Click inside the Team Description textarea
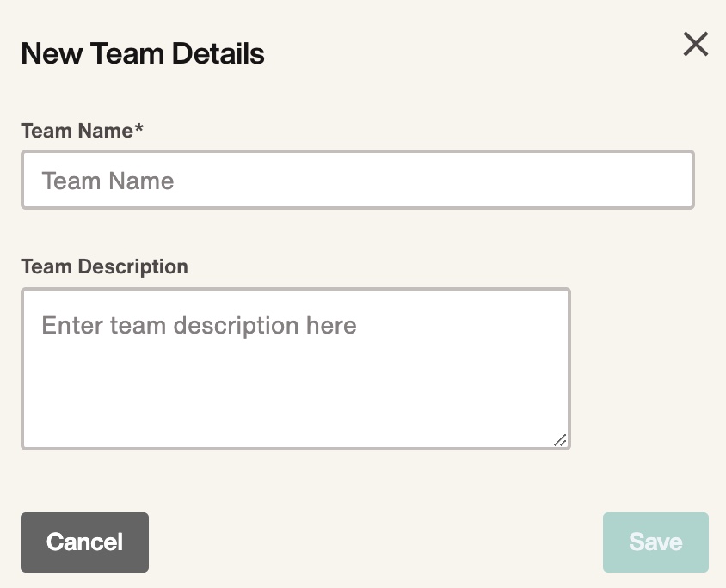Viewport: 726px width, 588px height. [295, 369]
